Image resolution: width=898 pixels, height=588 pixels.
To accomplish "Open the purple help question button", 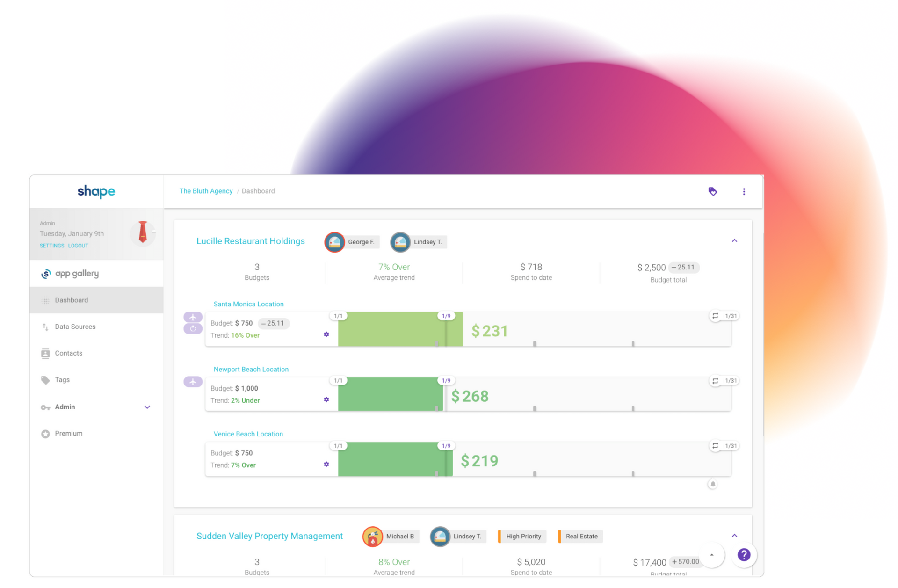I will click(x=744, y=555).
